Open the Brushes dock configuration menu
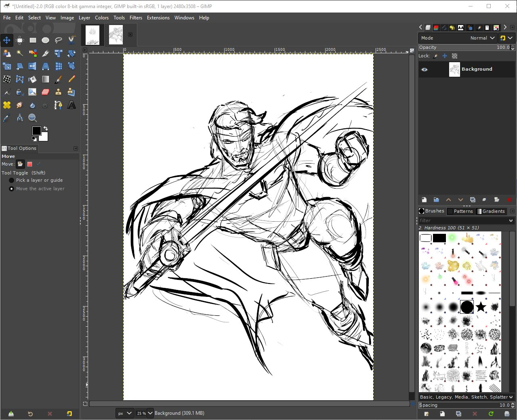 [x=513, y=211]
